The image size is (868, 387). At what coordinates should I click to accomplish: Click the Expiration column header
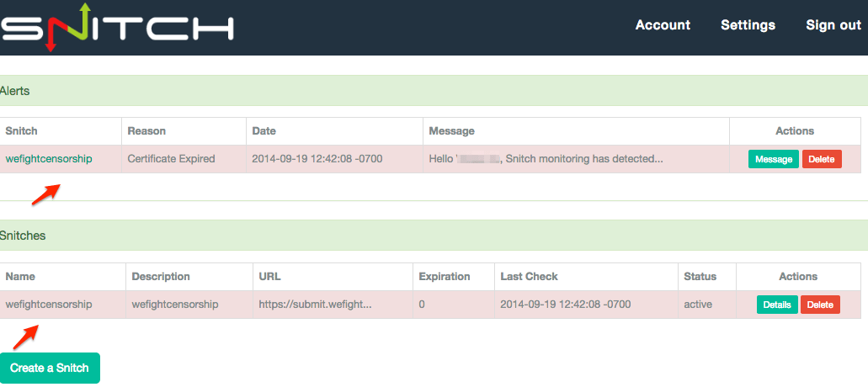tap(445, 277)
